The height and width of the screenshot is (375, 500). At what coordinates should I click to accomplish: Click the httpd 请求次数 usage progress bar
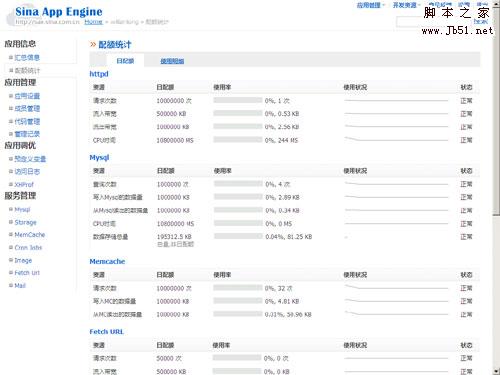[238, 100]
